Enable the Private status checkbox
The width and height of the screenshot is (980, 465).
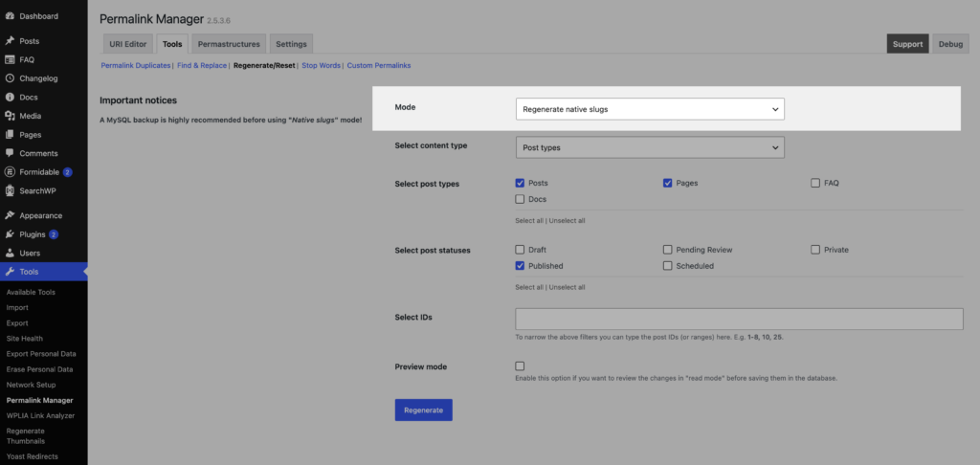tap(815, 250)
